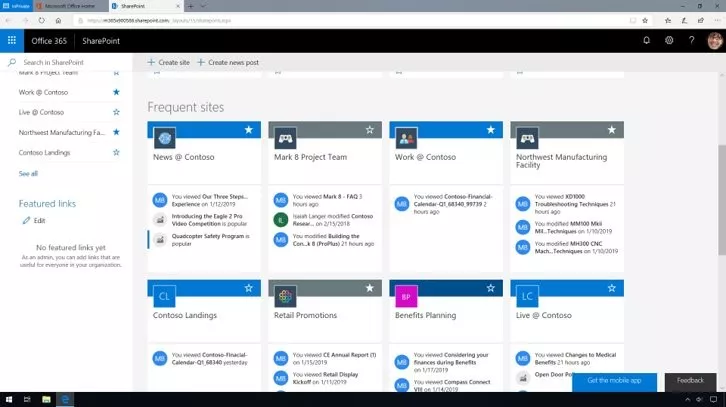Click the News @ Contoso site logo

[x=164, y=138]
